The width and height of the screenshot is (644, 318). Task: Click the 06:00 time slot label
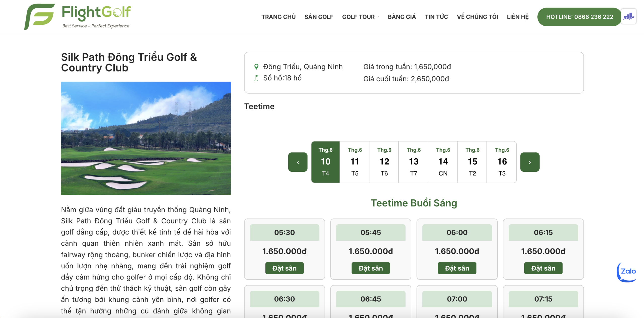457,232
